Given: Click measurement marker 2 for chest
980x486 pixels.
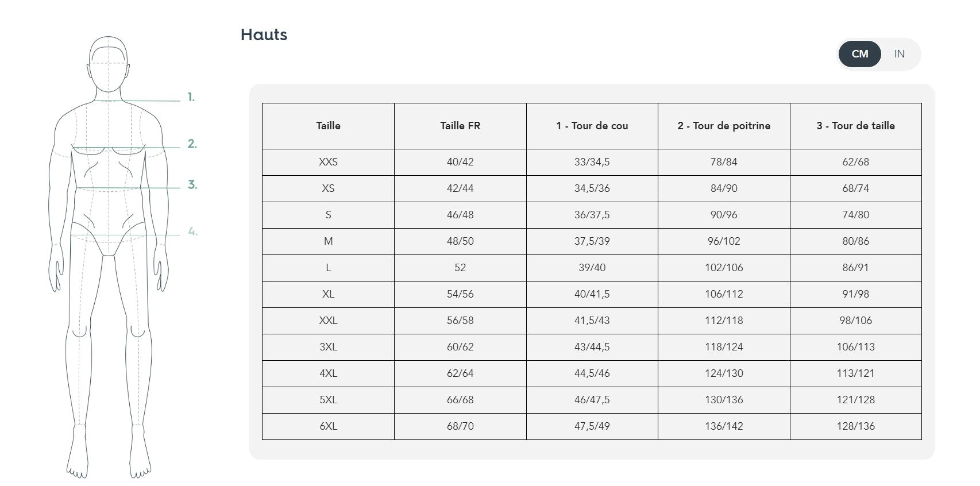Looking at the screenshot, I should (192, 144).
